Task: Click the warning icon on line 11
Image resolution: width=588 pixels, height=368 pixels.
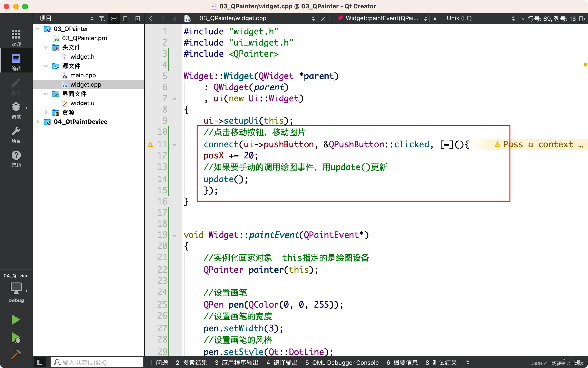Action: click(150, 145)
